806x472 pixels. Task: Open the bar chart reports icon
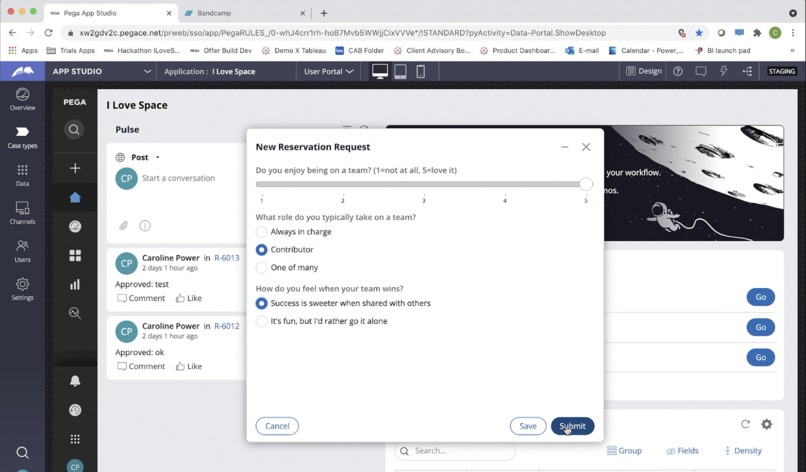point(75,284)
